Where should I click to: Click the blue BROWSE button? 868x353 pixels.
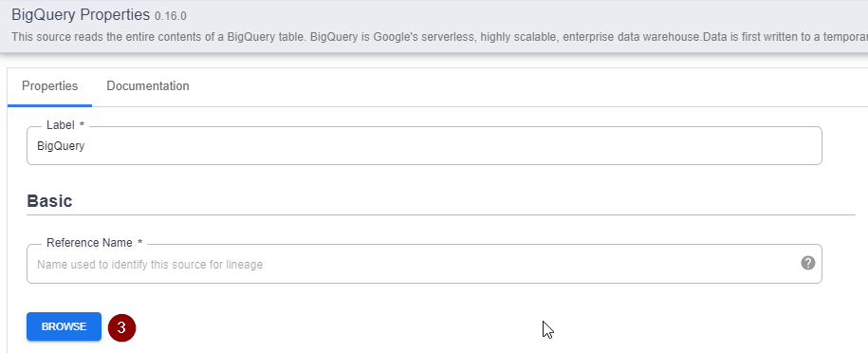(x=65, y=326)
